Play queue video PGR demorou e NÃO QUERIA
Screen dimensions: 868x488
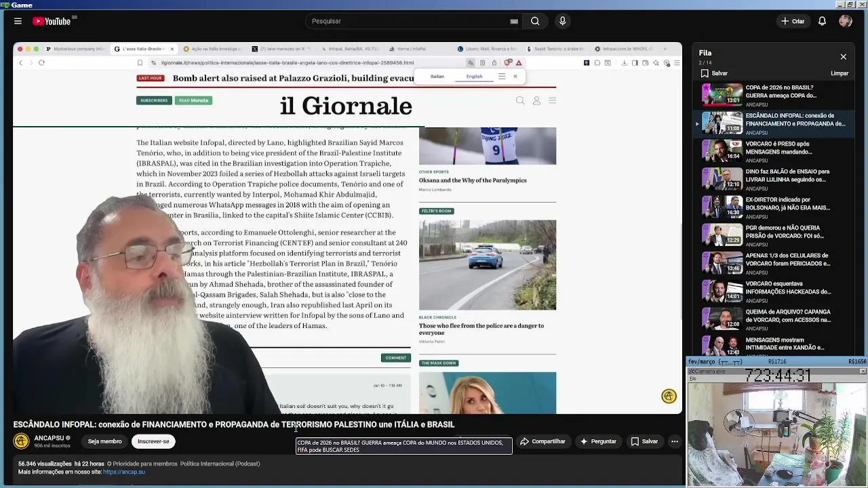click(775, 235)
